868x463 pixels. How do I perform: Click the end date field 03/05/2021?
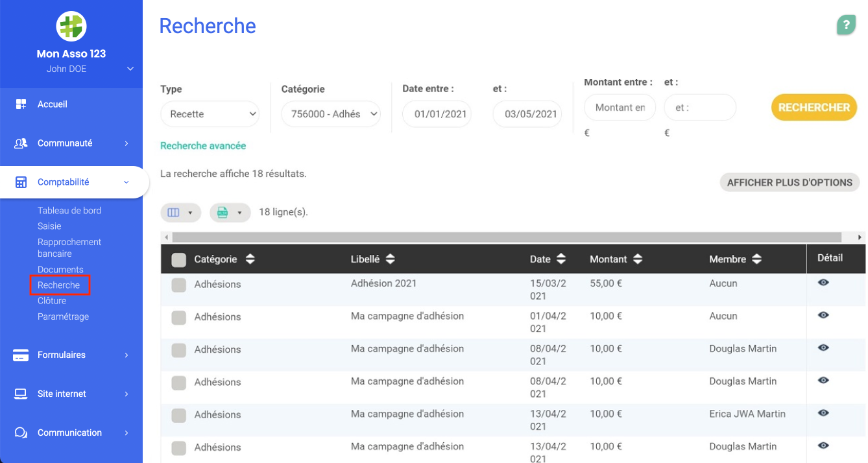527,114
